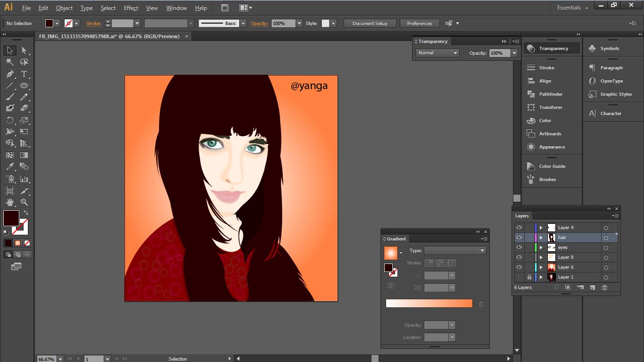Hide the eyes layer
Image resolution: width=644 pixels, height=362 pixels.
(x=519, y=247)
